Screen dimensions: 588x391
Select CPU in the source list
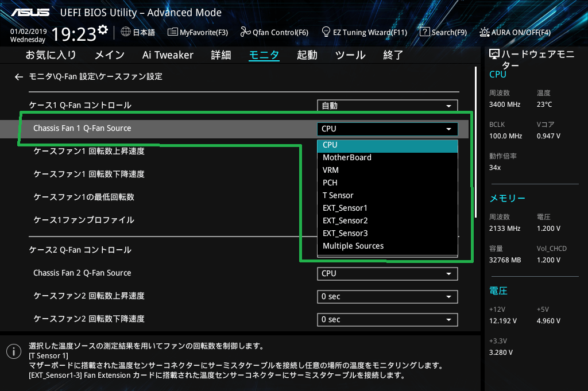click(x=388, y=145)
